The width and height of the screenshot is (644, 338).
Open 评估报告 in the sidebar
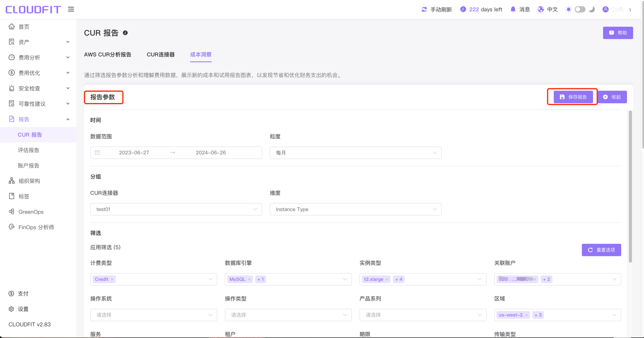(x=29, y=150)
